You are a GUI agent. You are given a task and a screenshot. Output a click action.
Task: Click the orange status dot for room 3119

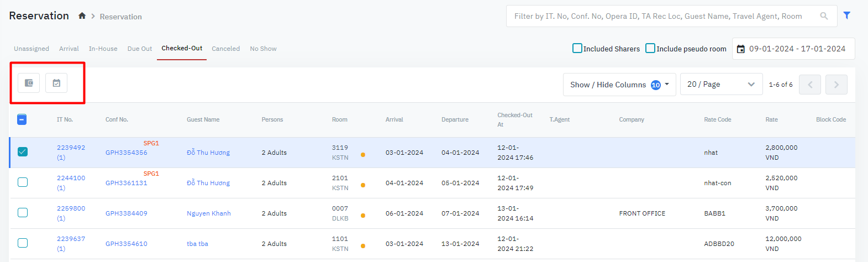pyautogui.click(x=363, y=155)
